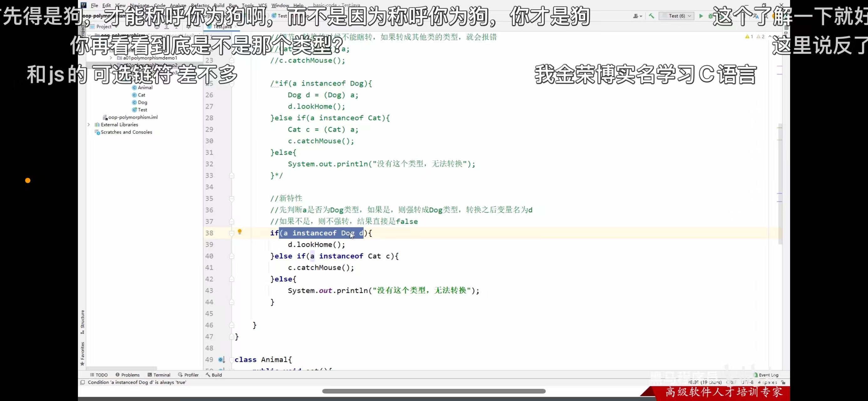
Task: Click the External Libraries icon
Action: (x=97, y=124)
